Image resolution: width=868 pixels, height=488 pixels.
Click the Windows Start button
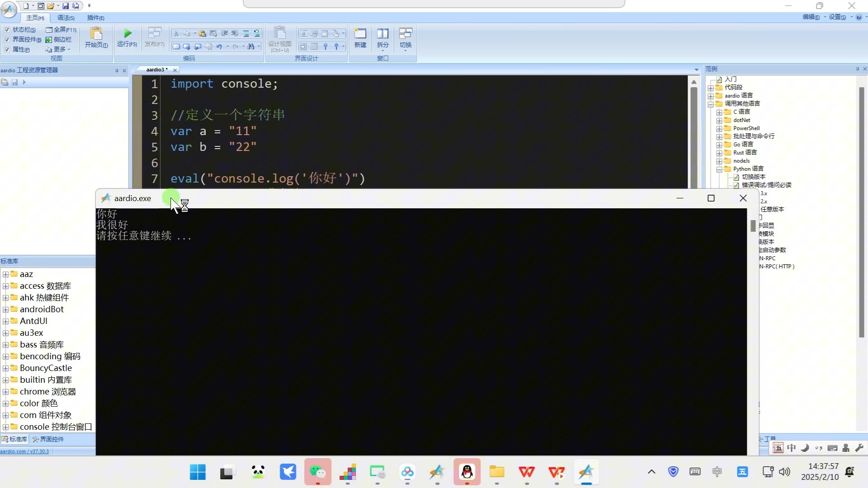click(x=198, y=472)
